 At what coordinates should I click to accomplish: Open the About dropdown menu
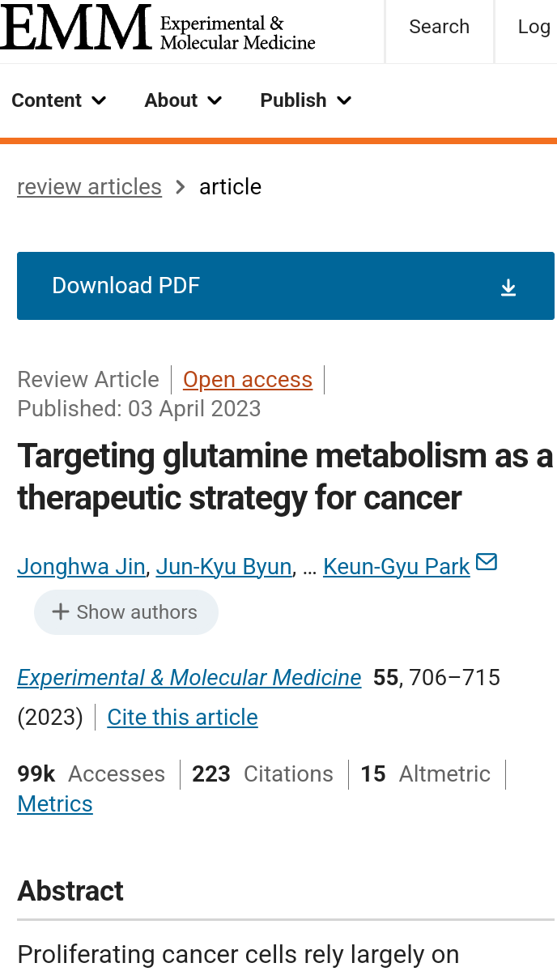183,100
